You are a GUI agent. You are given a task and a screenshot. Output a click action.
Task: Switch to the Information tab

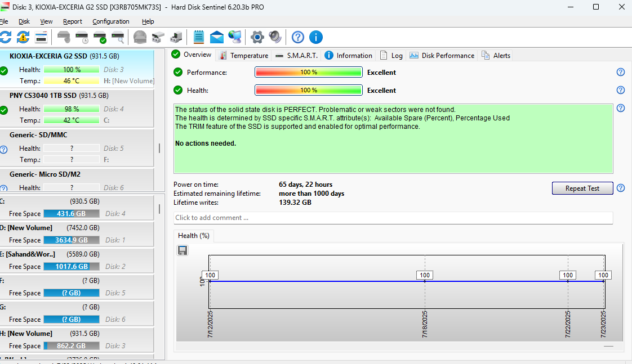click(x=349, y=56)
